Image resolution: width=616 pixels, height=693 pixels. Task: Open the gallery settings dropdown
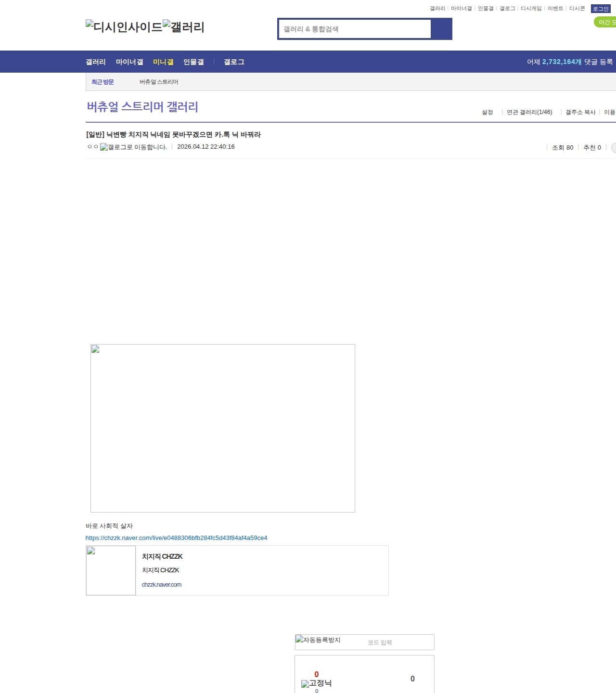click(x=487, y=112)
